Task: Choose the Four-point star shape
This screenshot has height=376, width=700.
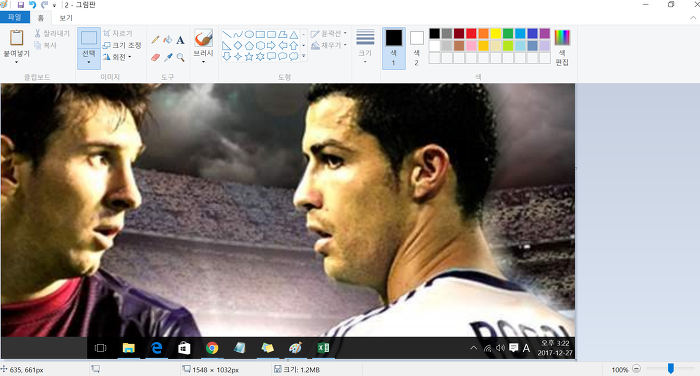Action: click(x=238, y=57)
